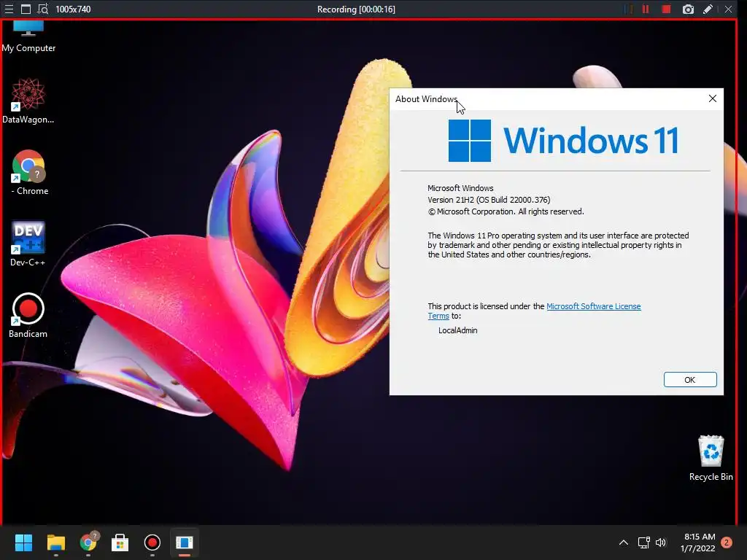Close the Bandicam recording bar
Viewport: 747px width, 560px height.
729,9
